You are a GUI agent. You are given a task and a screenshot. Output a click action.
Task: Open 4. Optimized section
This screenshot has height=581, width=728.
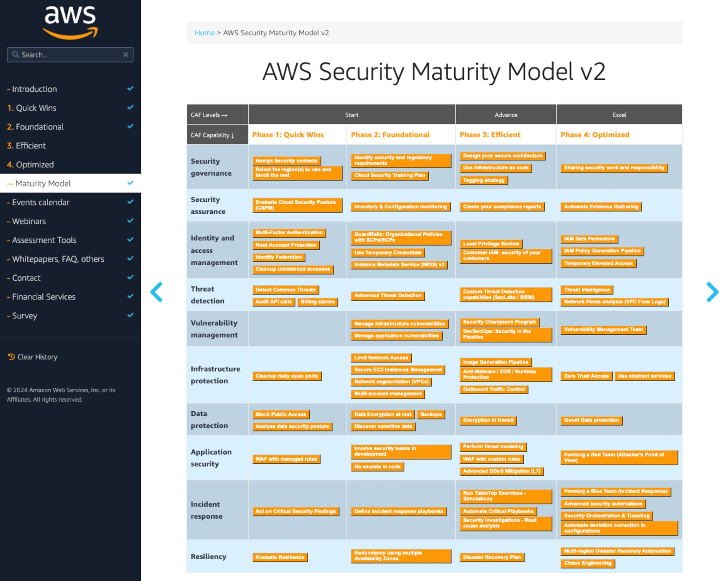pos(70,164)
